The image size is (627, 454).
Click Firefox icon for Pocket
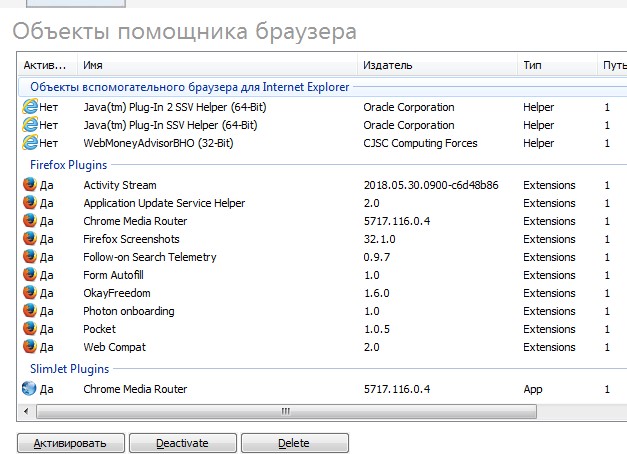pos(30,329)
